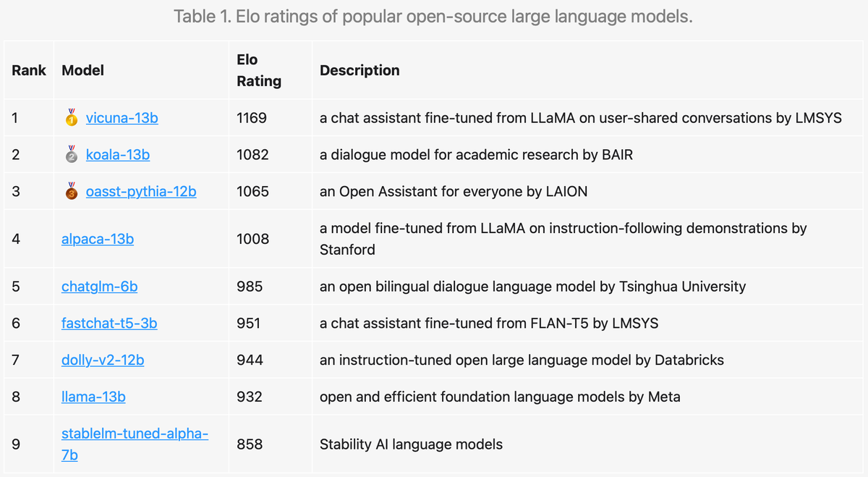Click the Description column header
Viewport: 868px width, 477px height.
pos(359,70)
